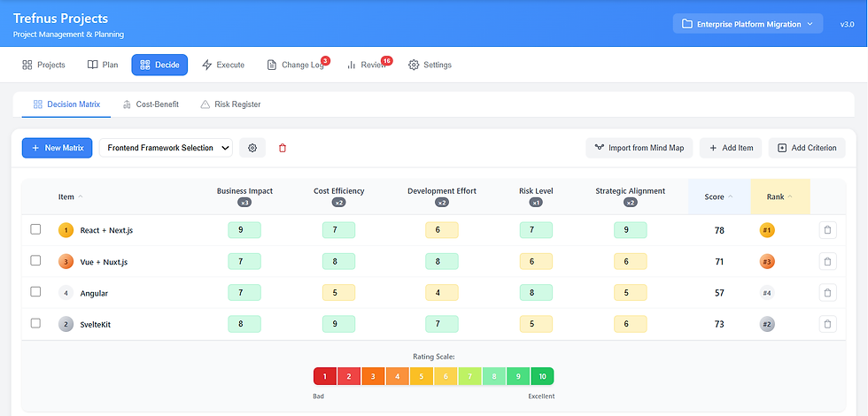Image resolution: width=868 pixels, height=416 pixels.
Task: Click the x2 weight badge under Cost Efficiency
Action: tap(338, 203)
